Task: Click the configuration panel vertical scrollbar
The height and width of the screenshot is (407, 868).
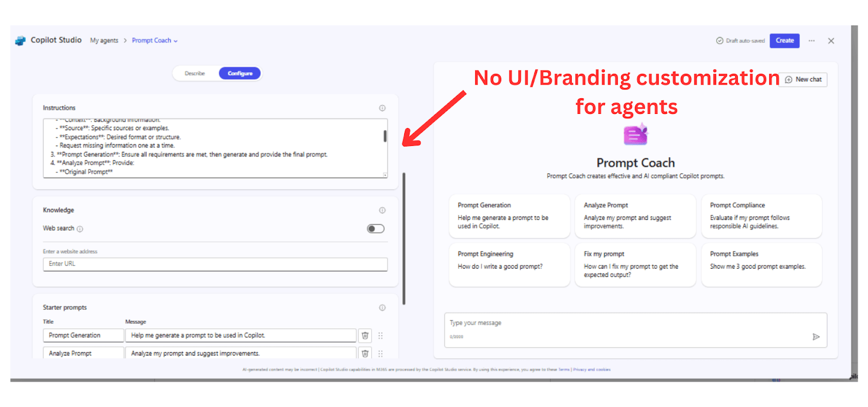Action: click(404, 239)
